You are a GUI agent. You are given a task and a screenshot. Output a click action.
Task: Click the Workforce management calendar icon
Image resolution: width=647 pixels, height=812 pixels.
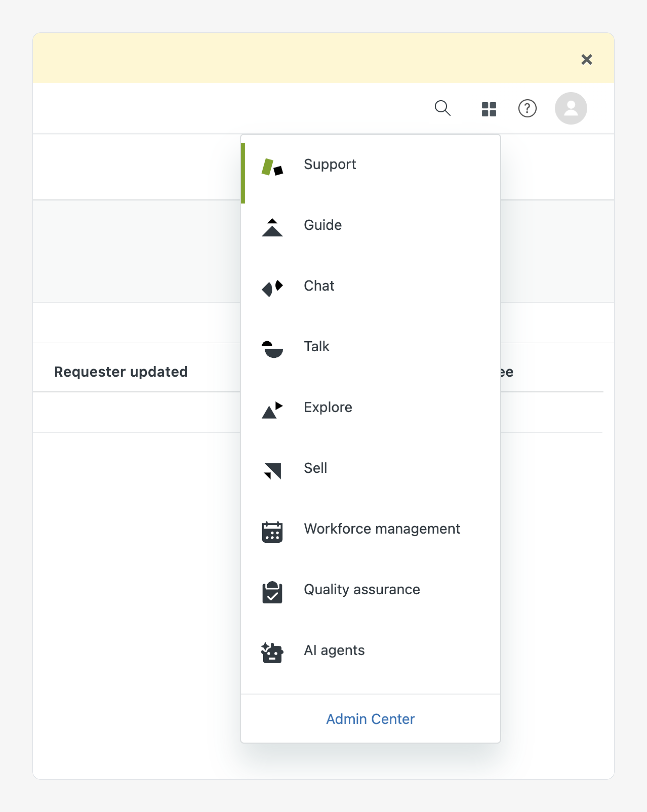coord(272,532)
